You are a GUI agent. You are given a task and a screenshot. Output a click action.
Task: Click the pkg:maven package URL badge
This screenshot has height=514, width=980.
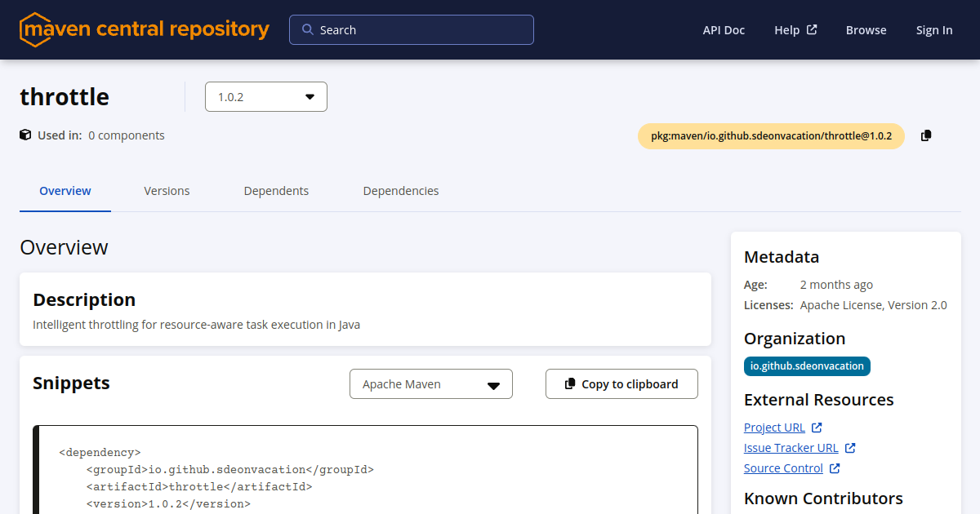pos(771,136)
